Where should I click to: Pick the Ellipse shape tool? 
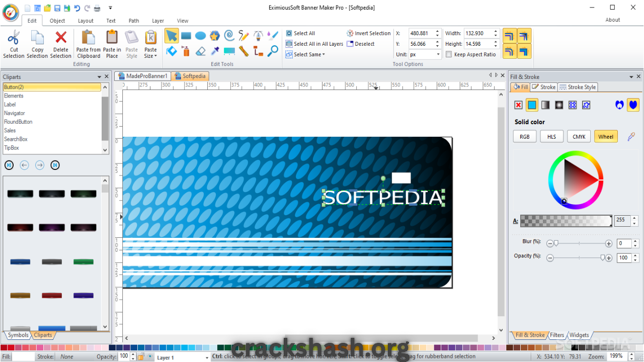click(x=200, y=36)
